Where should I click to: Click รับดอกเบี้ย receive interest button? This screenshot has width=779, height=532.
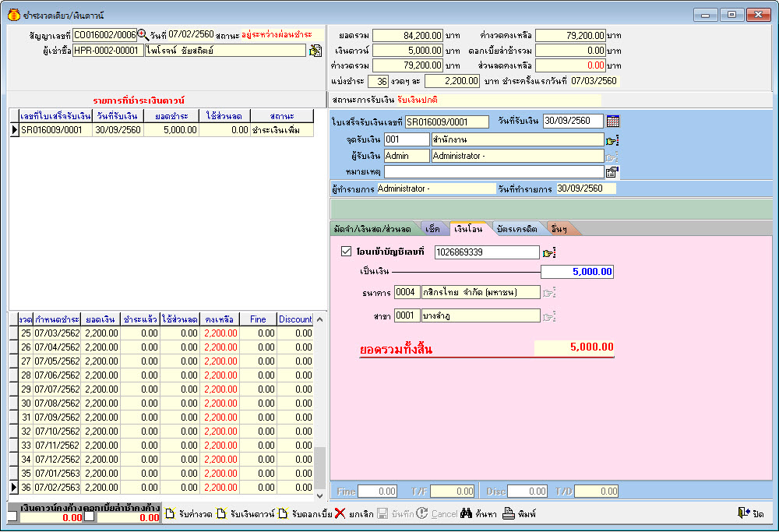point(305,513)
